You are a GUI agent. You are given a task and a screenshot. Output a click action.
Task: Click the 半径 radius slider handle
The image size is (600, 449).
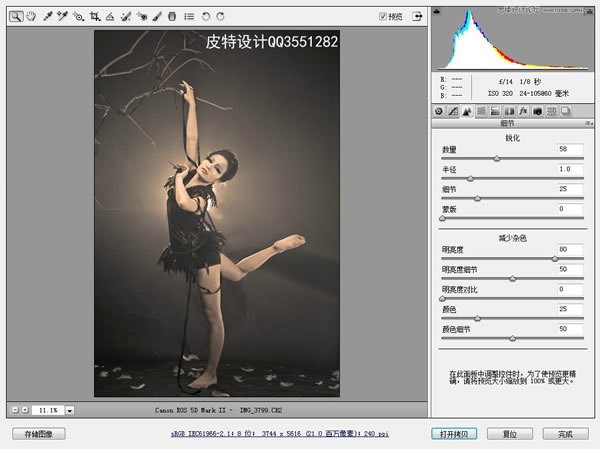coord(471,178)
